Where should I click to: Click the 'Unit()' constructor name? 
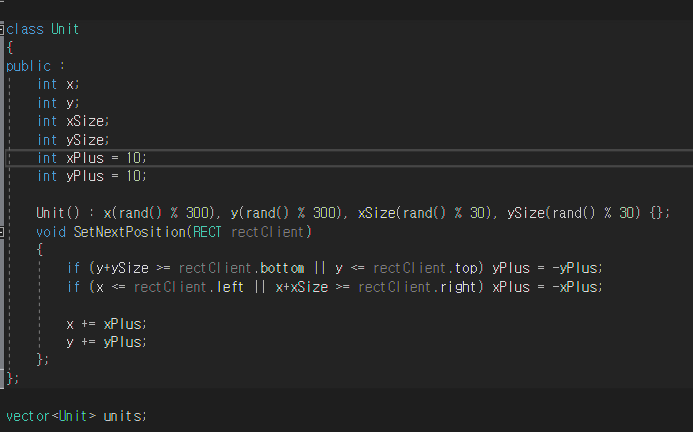coord(57,213)
